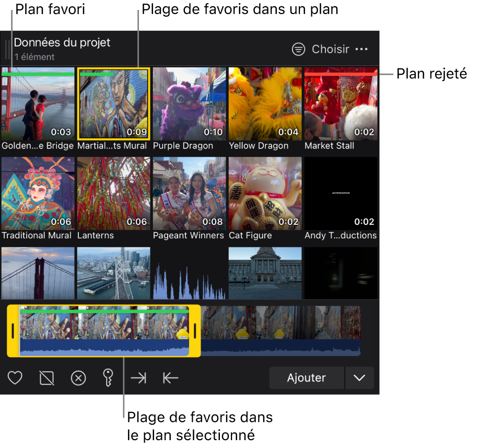This screenshot has width=503, height=448.
Task: Open the Ajouter button dropdown arrow
Action: click(359, 377)
